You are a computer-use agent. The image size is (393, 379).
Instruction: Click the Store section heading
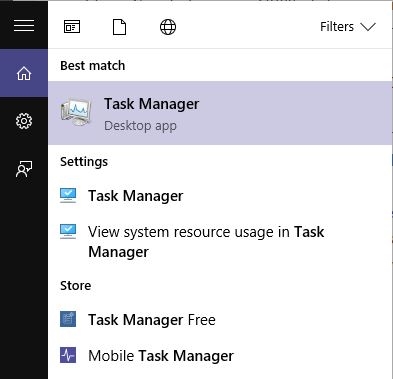click(76, 286)
